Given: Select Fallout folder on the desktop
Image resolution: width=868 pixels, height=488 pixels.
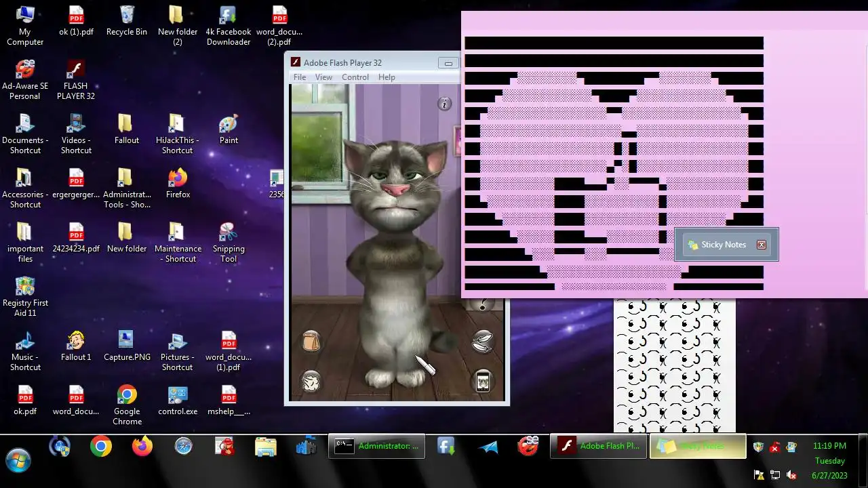Looking at the screenshot, I should tap(127, 129).
